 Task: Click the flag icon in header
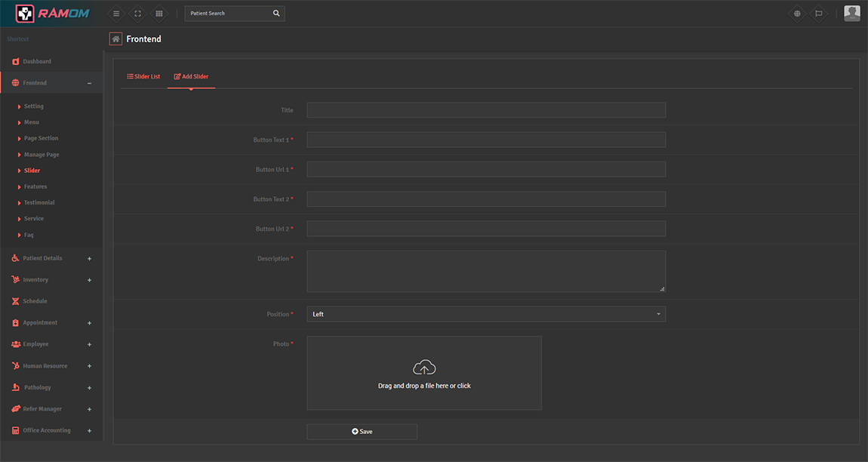(819, 14)
